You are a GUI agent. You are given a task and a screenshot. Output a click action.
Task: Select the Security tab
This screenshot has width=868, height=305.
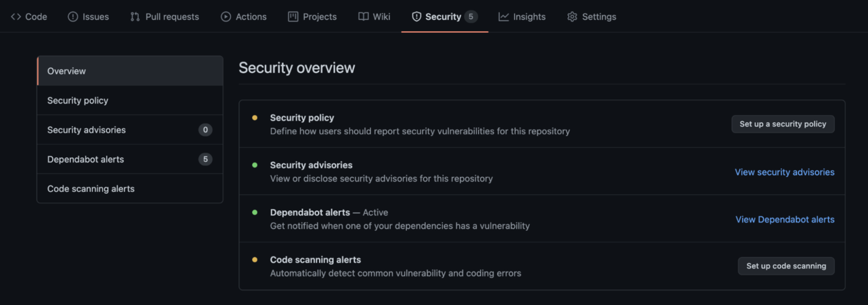pyautogui.click(x=445, y=17)
